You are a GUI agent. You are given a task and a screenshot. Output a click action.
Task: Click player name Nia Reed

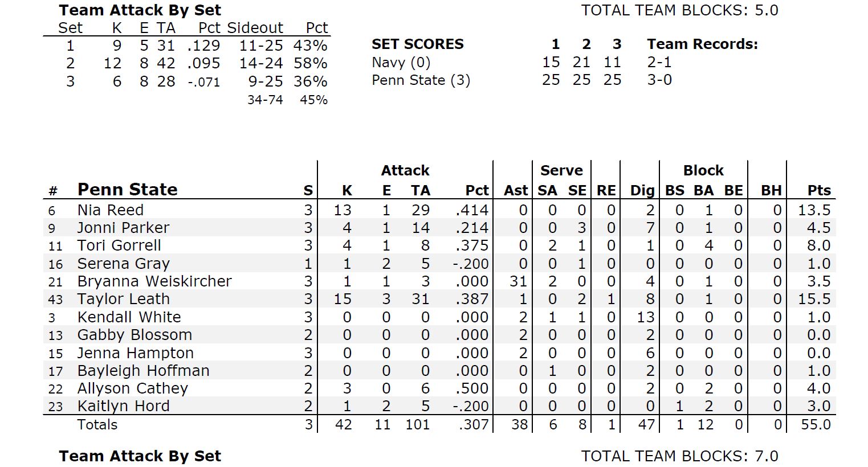[111, 210]
